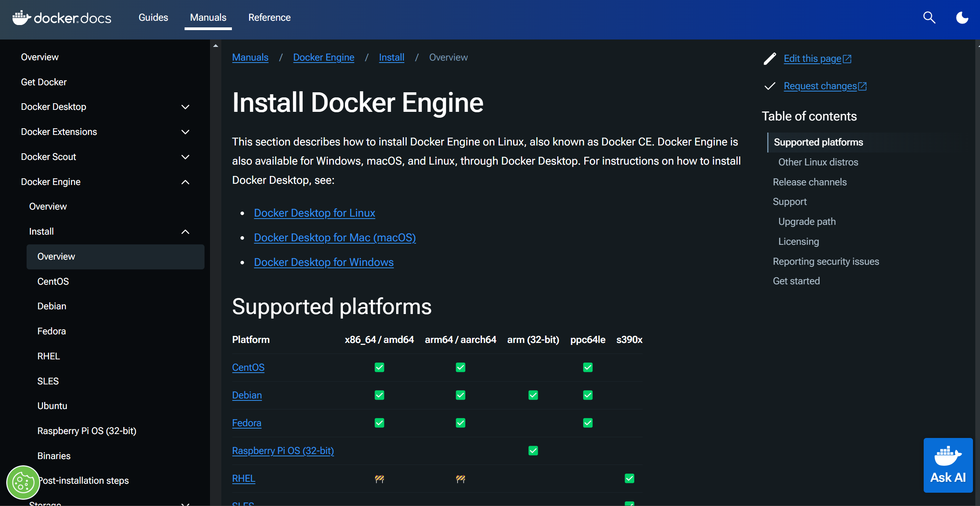
Task: Collapse the Install subsection chevron
Action: pos(185,232)
